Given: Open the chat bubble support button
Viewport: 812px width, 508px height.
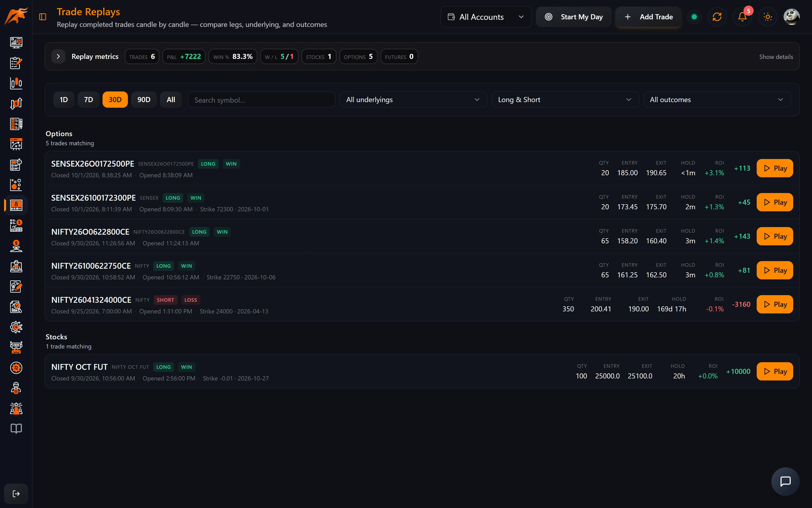Looking at the screenshot, I should click(x=786, y=481).
